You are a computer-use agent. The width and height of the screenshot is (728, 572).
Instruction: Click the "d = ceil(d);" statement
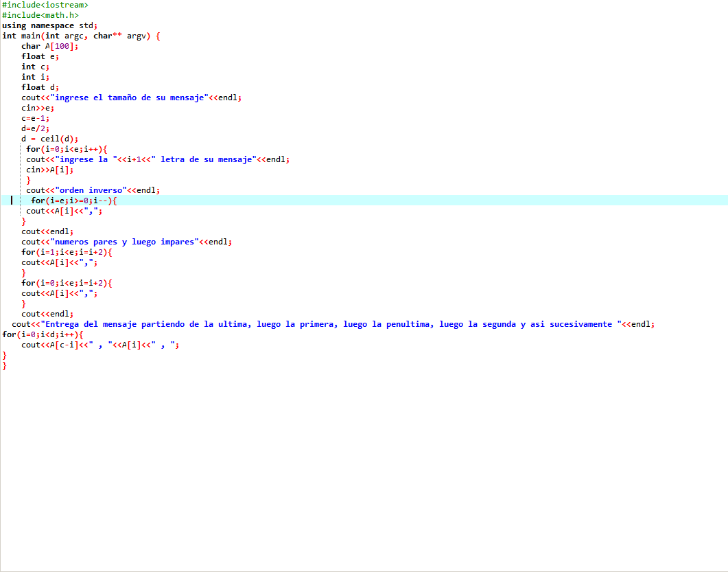49,139
